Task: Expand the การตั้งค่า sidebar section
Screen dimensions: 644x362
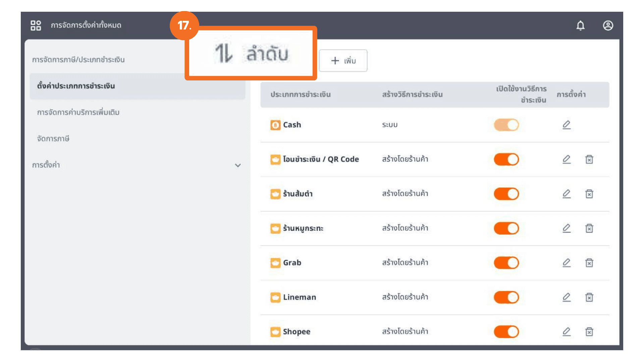Action: [237, 165]
